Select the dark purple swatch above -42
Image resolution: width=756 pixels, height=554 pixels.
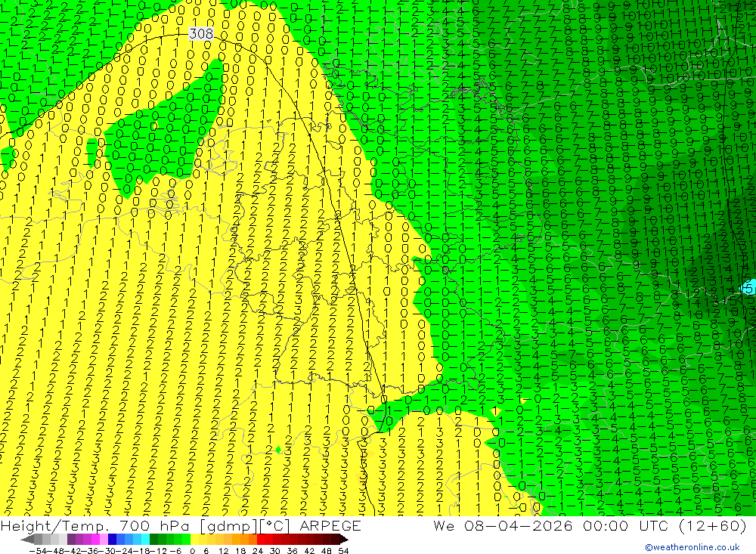point(71,540)
